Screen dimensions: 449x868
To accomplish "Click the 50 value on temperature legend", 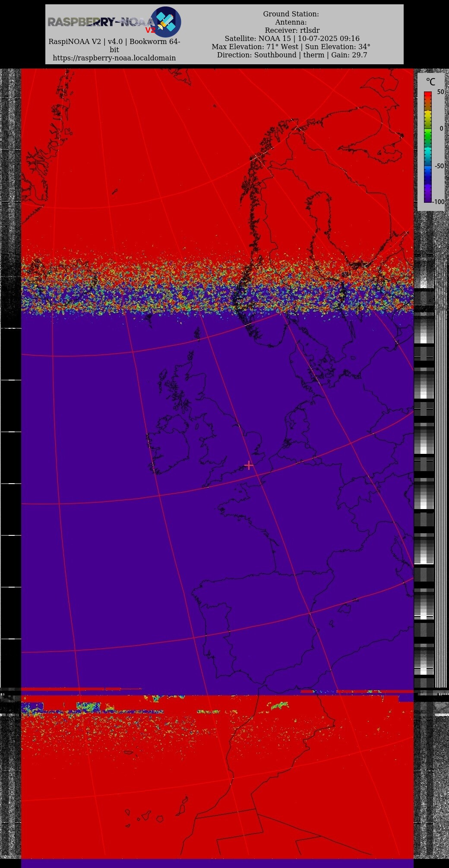I will (x=440, y=92).
